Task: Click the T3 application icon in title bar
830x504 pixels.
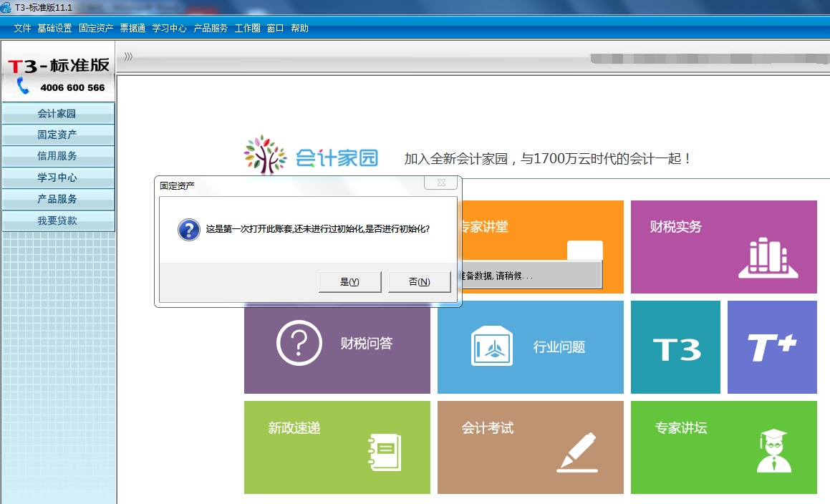Action: tap(6, 7)
